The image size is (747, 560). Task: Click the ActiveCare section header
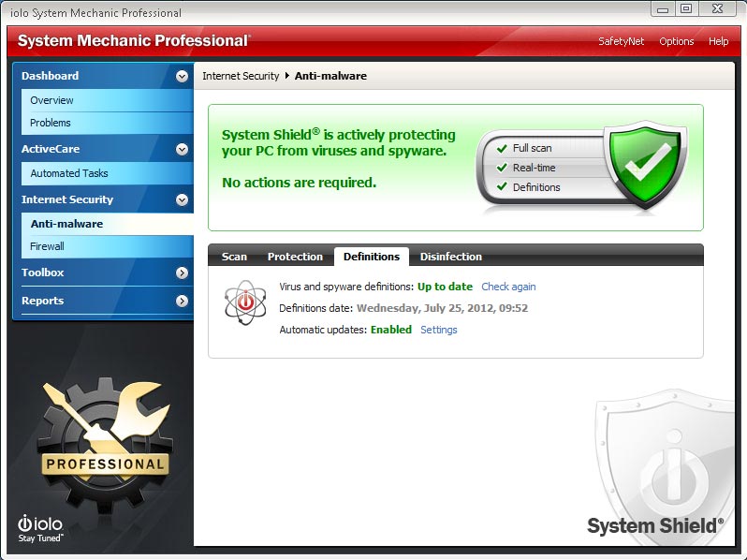tap(51, 149)
